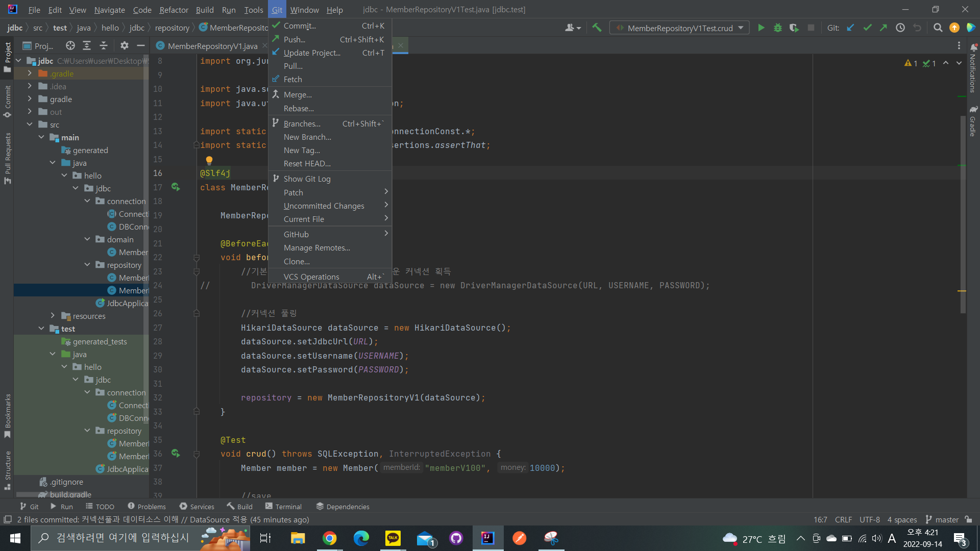Open Show History clock icon in Git toolbar
This screenshot has width=980, height=551.
900,28
